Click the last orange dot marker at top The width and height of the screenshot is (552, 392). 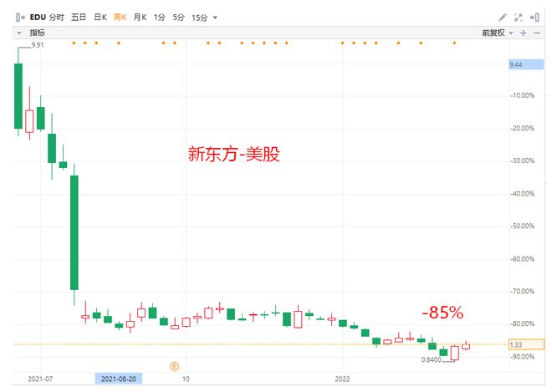coord(454,43)
